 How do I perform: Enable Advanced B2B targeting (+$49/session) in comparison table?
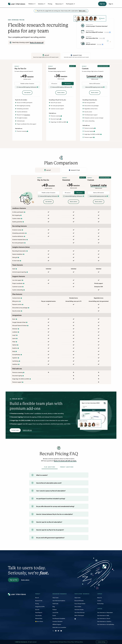[x=39, y=196]
